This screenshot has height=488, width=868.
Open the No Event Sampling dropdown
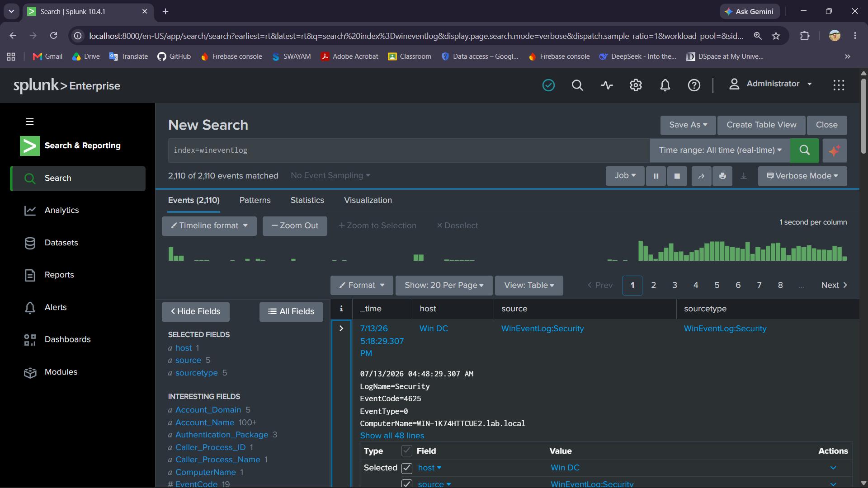tap(330, 175)
